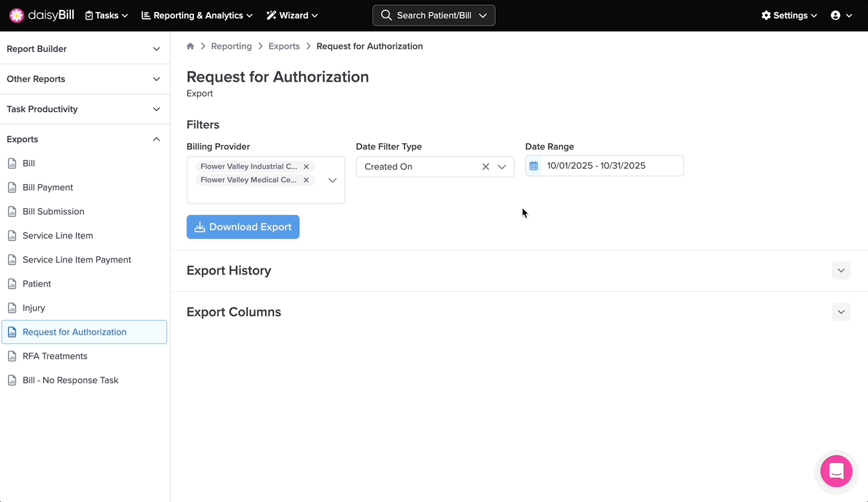Click the calendar icon in Date Range
Image resolution: width=868 pixels, height=502 pixels.
click(x=534, y=166)
